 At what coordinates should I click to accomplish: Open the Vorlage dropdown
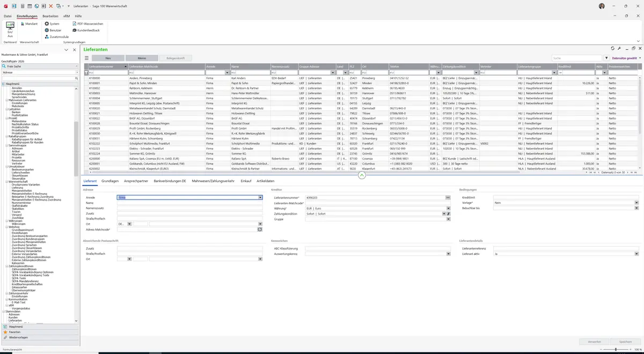click(x=636, y=203)
